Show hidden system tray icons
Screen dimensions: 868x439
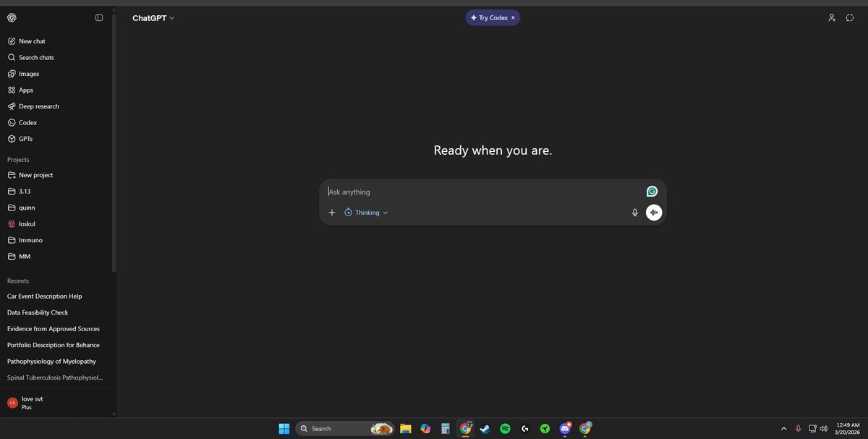pos(783,428)
